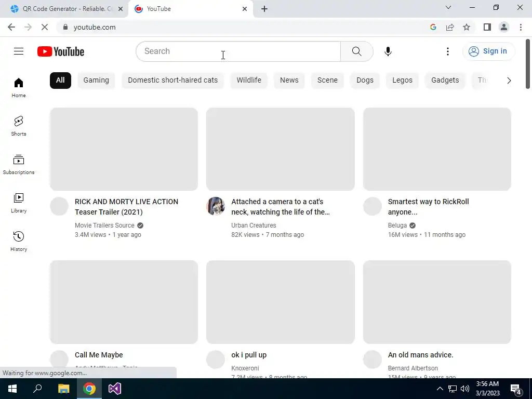Filter by the Gadgets chip

445,81
